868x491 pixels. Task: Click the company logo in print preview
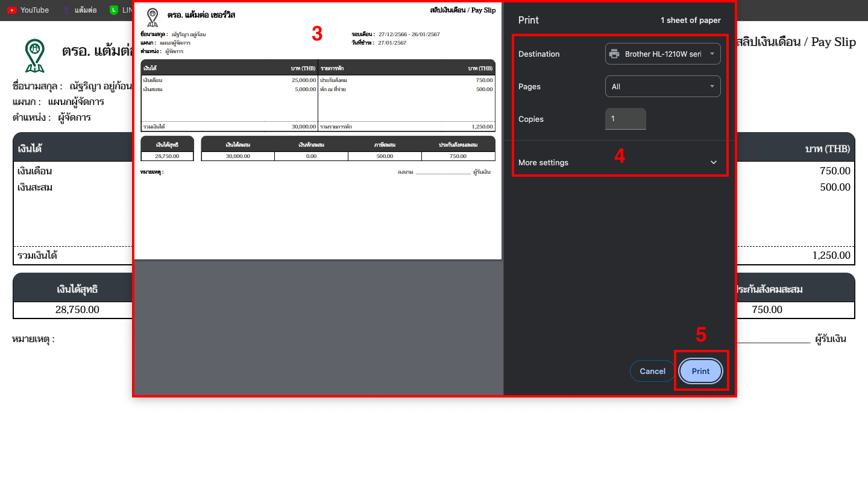(153, 17)
